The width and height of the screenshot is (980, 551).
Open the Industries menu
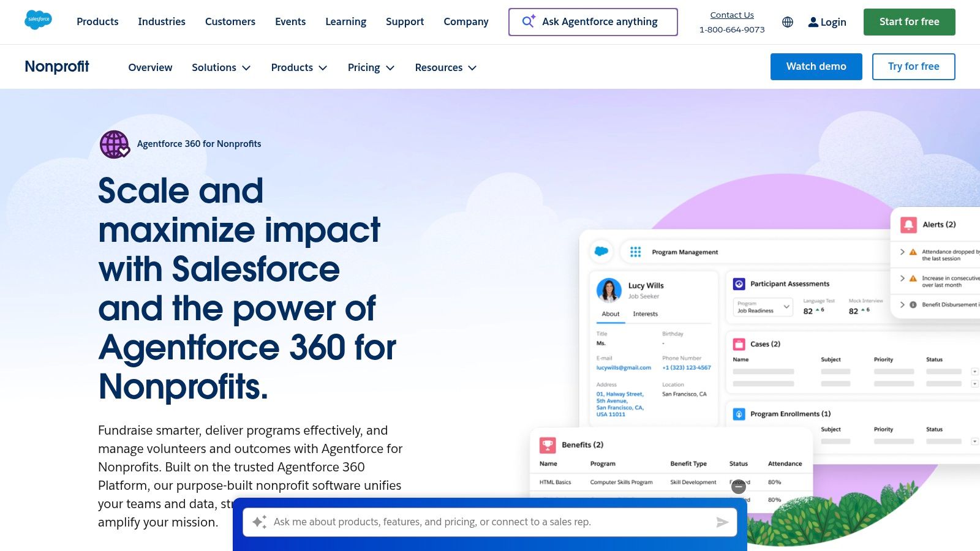162,21
